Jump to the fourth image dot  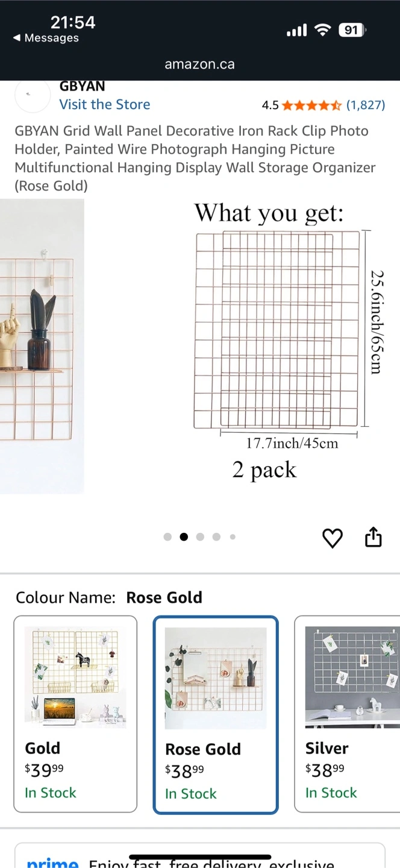216,537
